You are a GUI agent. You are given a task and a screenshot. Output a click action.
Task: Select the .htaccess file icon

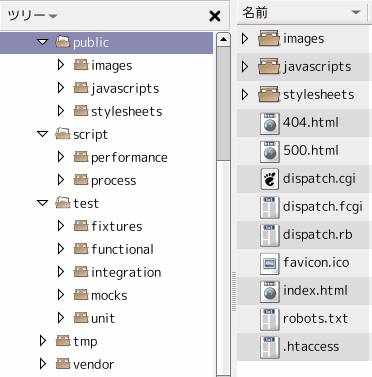click(x=269, y=348)
